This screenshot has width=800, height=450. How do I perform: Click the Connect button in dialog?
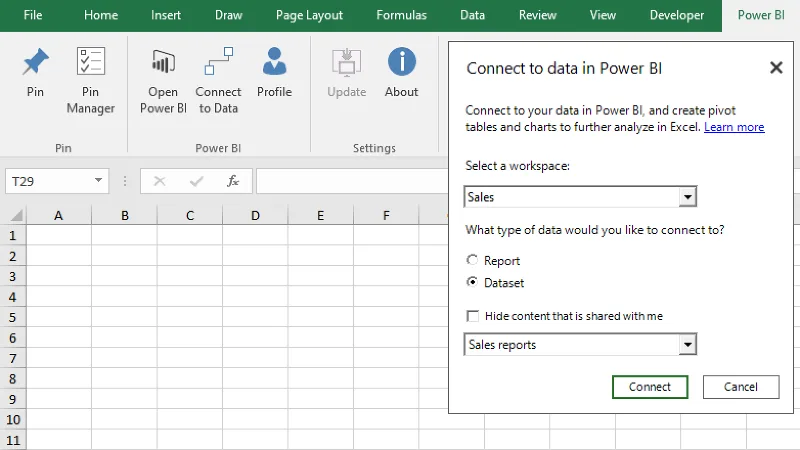(x=649, y=387)
